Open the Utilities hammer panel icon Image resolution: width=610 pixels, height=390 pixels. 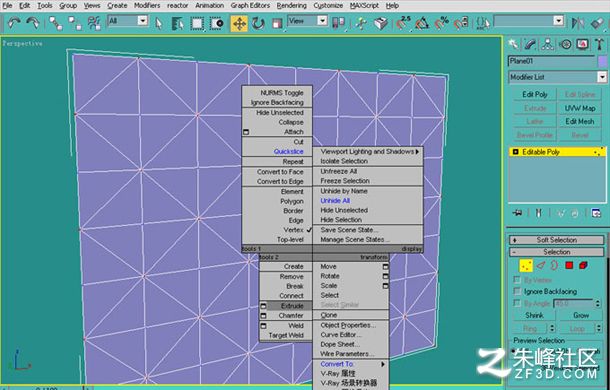(599, 44)
